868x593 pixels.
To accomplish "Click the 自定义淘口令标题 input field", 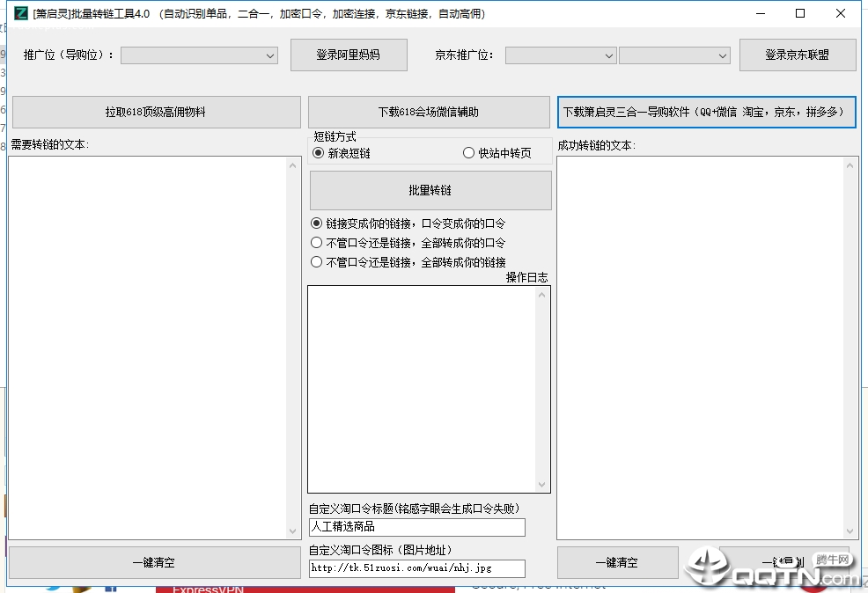I will (417, 527).
